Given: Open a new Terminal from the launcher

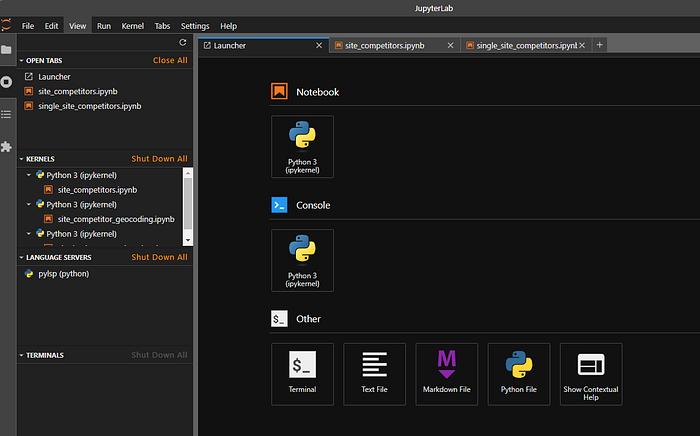Looking at the screenshot, I should click(x=302, y=374).
